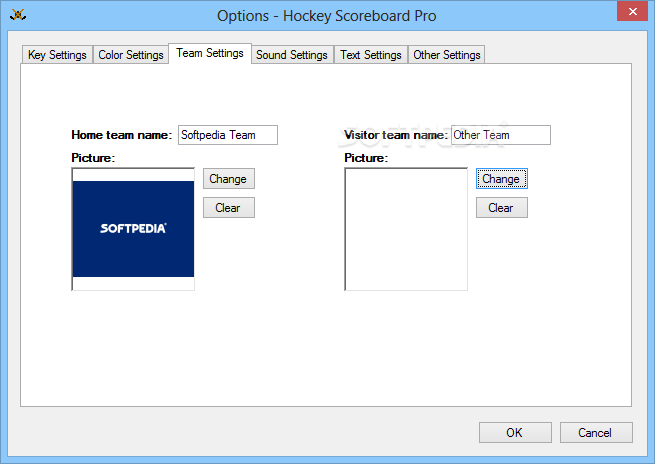Screen dimensions: 655x464
Task: Click the empty visitor team picture box
Action: pyautogui.click(x=405, y=229)
